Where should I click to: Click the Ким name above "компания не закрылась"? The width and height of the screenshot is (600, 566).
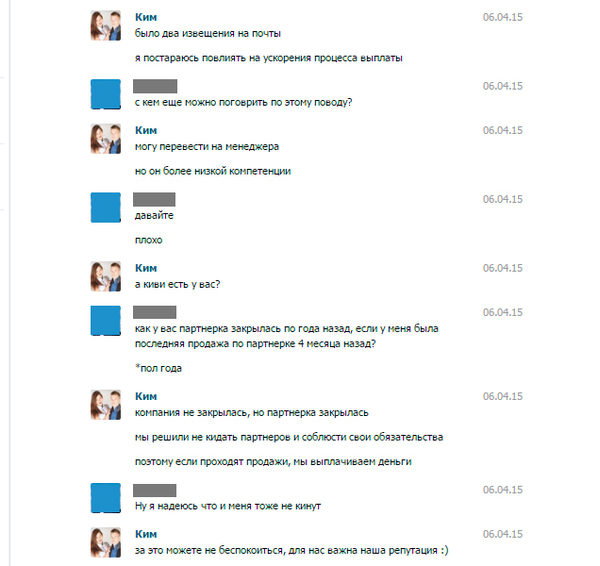(145, 396)
